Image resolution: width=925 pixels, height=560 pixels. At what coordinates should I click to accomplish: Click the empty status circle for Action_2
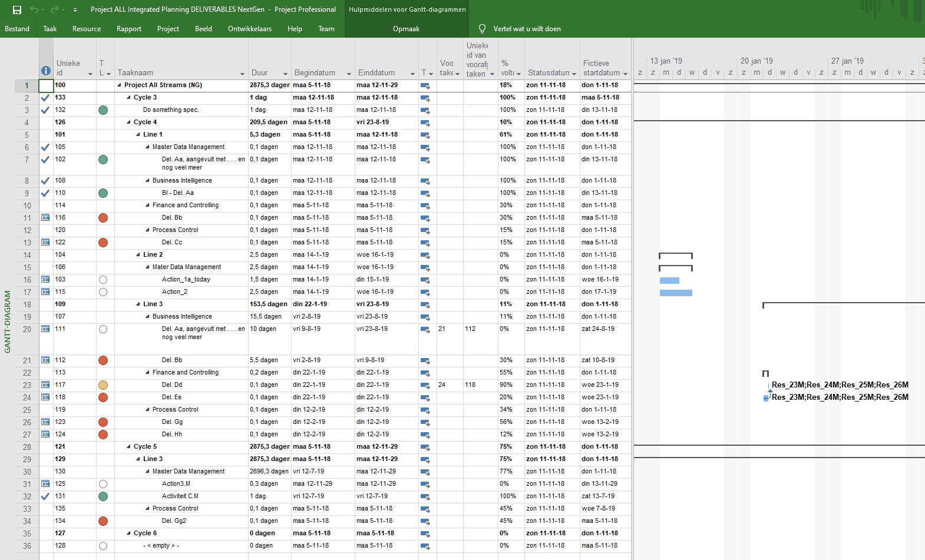point(103,292)
